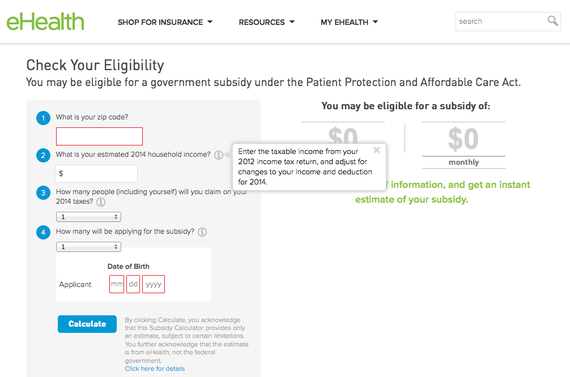The image size is (570, 377).
Task: Click the eHealth logo
Action: 45,21
